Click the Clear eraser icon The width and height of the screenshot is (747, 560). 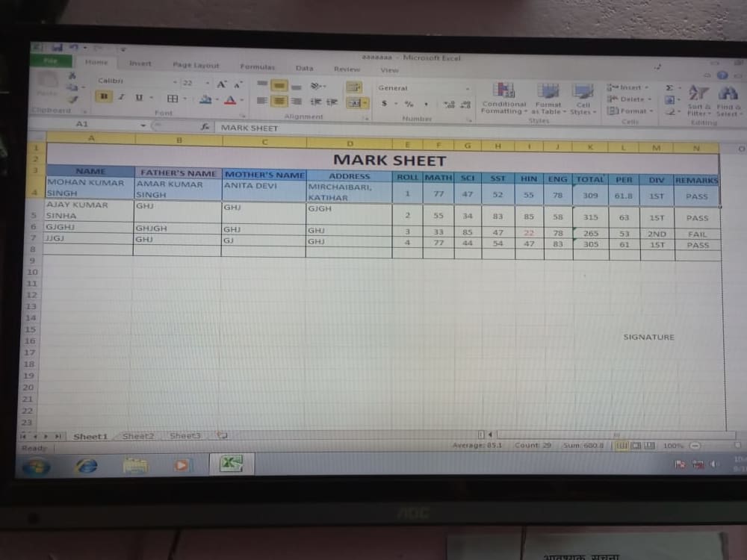tap(670, 112)
